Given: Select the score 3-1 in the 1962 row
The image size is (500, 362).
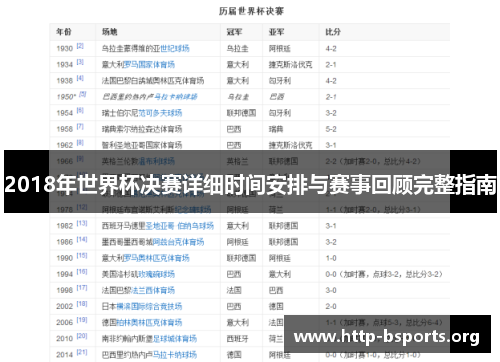Looking at the screenshot, I should pos(331,145).
